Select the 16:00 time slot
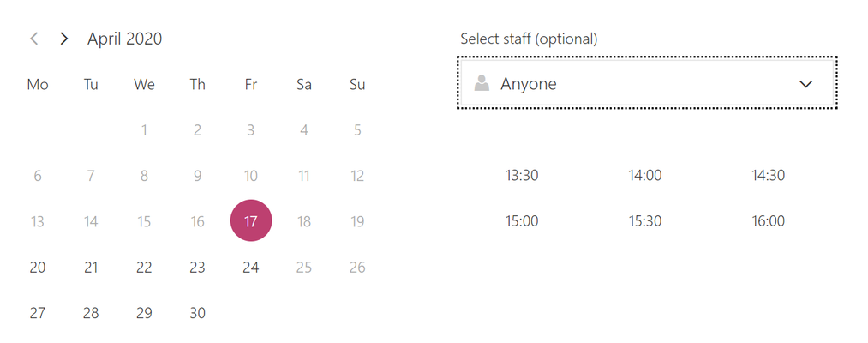Viewport: 868px width, 343px height. pos(768,221)
